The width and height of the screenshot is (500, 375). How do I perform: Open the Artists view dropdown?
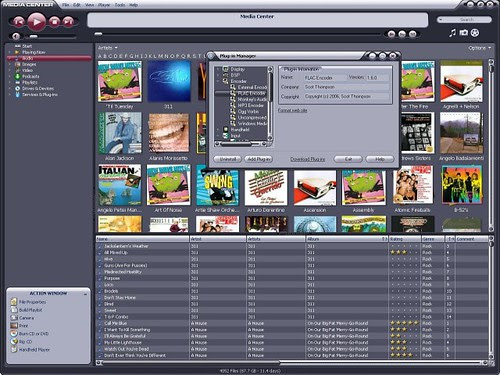pos(108,48)
